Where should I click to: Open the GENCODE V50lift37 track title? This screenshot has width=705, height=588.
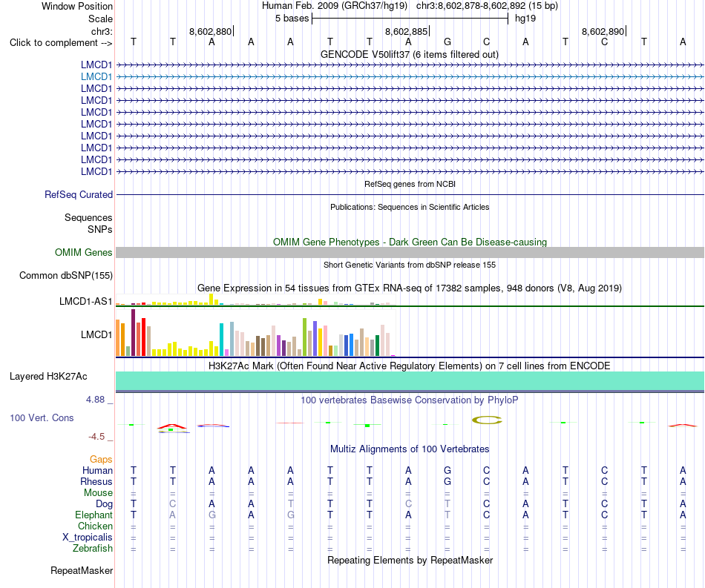[409, 54]
